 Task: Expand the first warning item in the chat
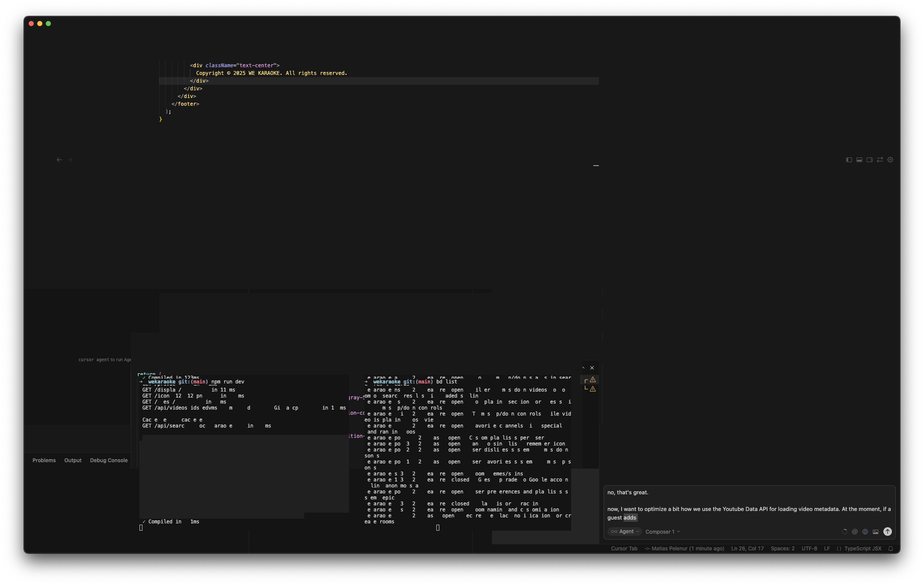pos(592,380)
